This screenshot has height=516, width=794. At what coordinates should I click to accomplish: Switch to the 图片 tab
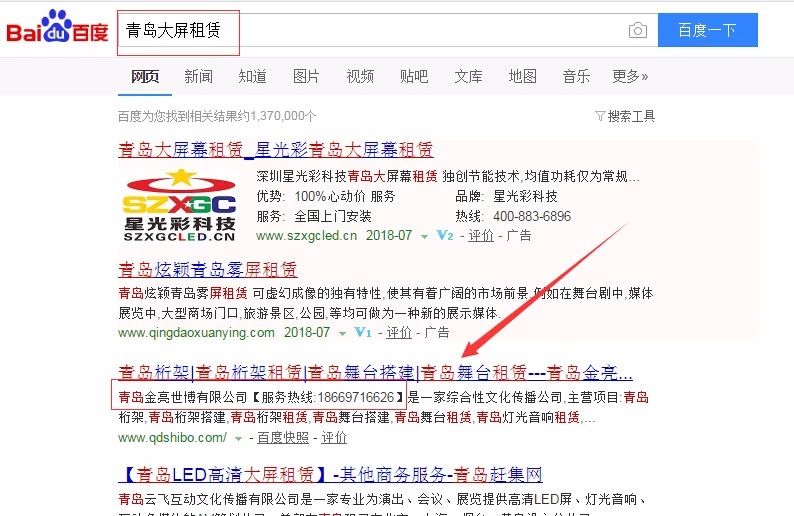(306, 76)
